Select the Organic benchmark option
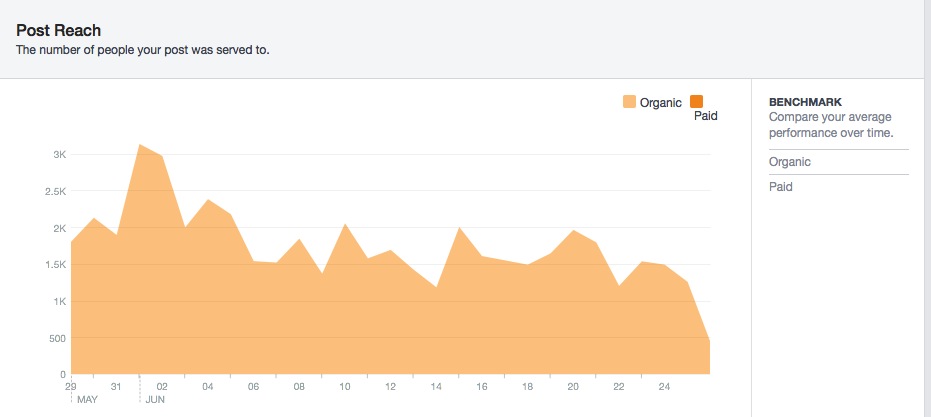This screenshot has width=931, height=417. click(790, 162)
